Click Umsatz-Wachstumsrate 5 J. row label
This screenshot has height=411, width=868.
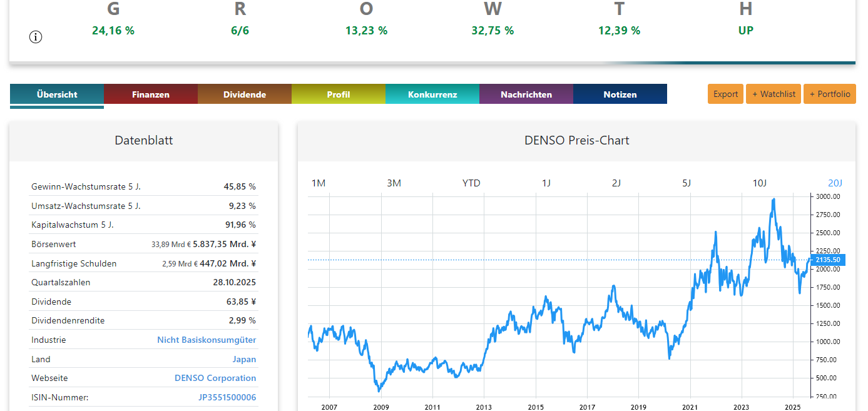click(x=86, y=206)
